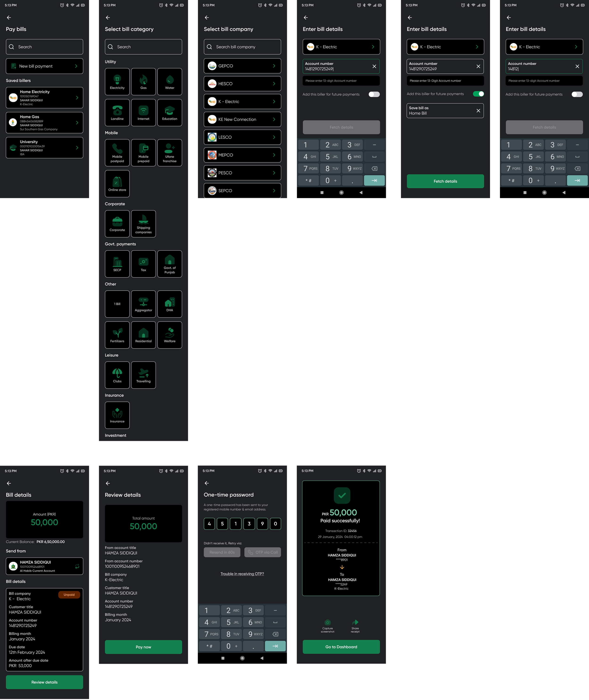Open the Electricity bill category

[117, 82]
